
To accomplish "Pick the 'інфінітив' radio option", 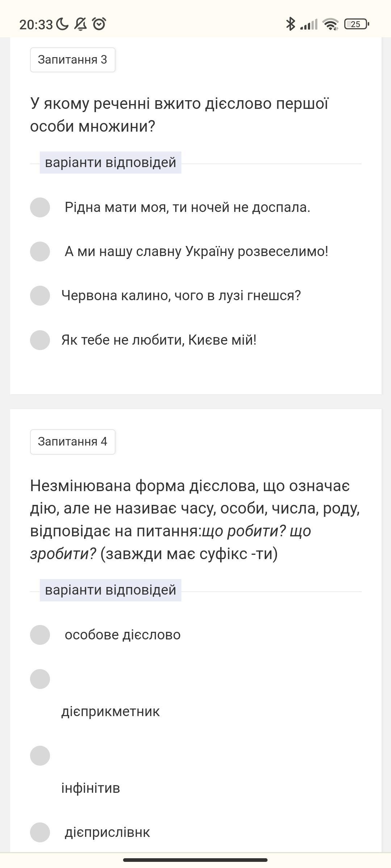I will (40, 756).
